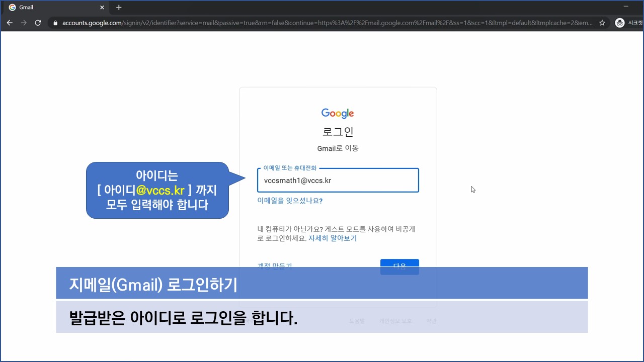Screen dimensions: 644x362
Task: Click the '계정 만들기' link
Action: [x=275, y=266]
